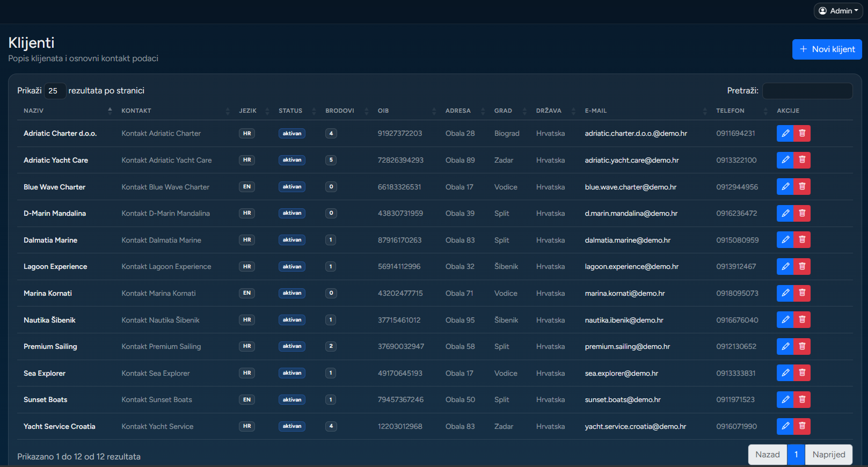This screenshot has height=467, width=868.
Task: Edit the Lagoon Experience client
Action: coord(785,266)
